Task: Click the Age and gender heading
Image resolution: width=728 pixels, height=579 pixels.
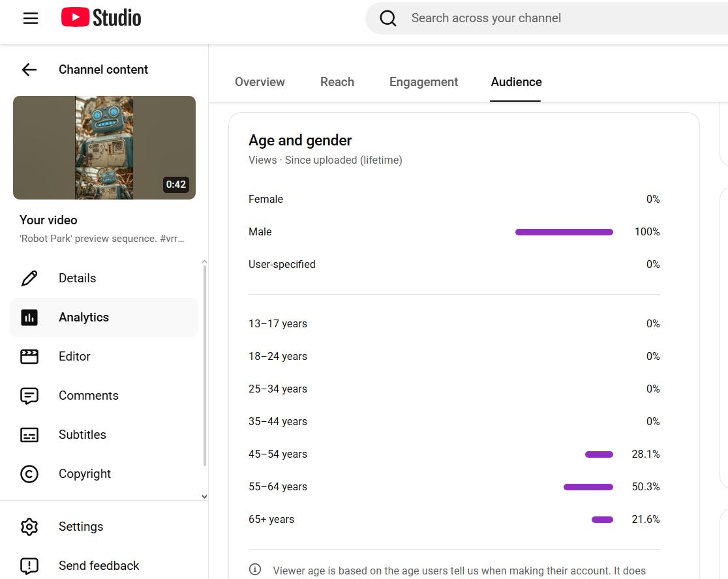Action: coord(300,141)
